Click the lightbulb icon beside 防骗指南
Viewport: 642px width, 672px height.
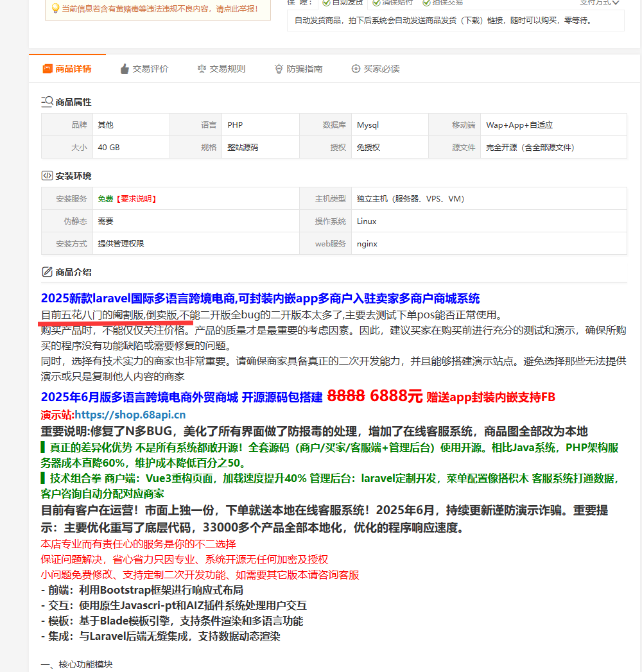pos(279,69)
